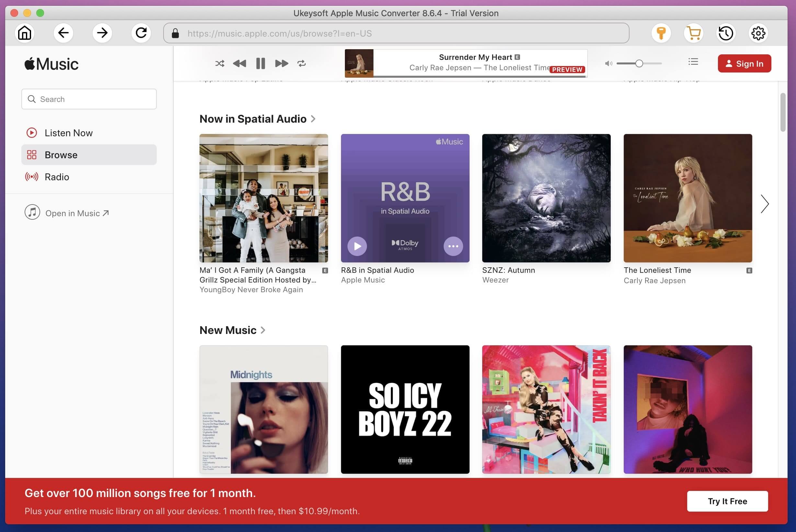Image resolution: width=796 pixels, height=532 pixels.
Task: Click the skip forward icon
Action: click(x=281, y=63)
